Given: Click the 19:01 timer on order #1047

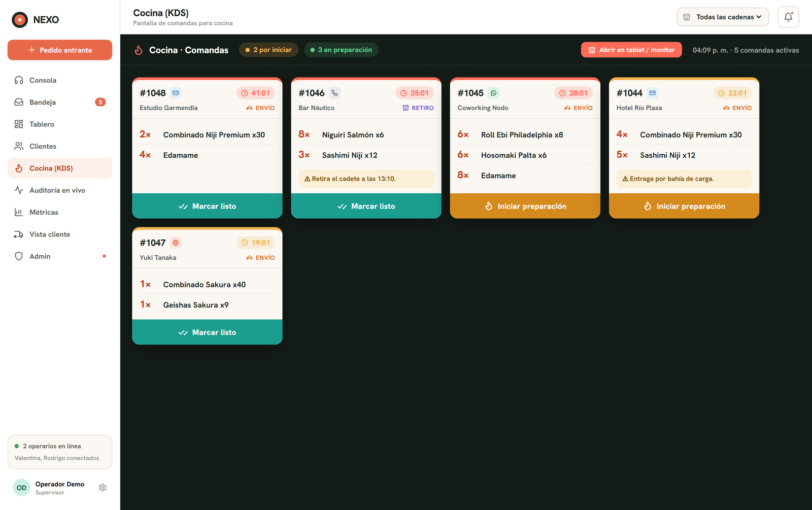Looking at the screenshot, I should (255, 243).
